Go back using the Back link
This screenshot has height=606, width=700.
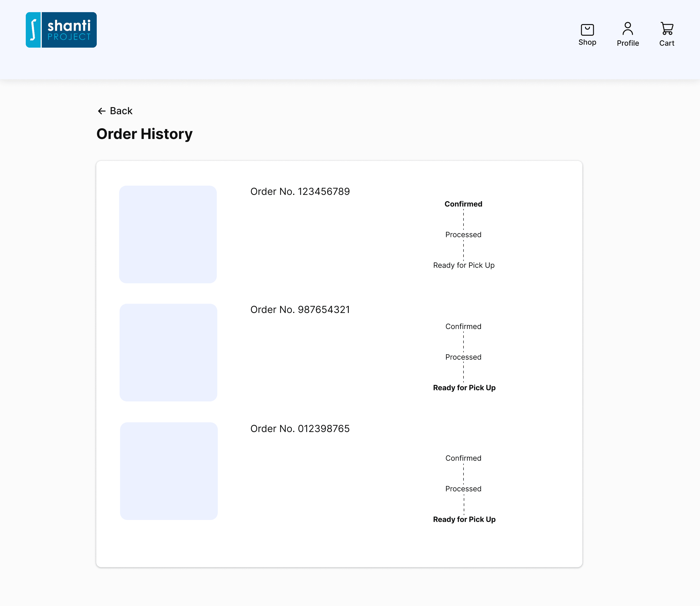(121, 111)
